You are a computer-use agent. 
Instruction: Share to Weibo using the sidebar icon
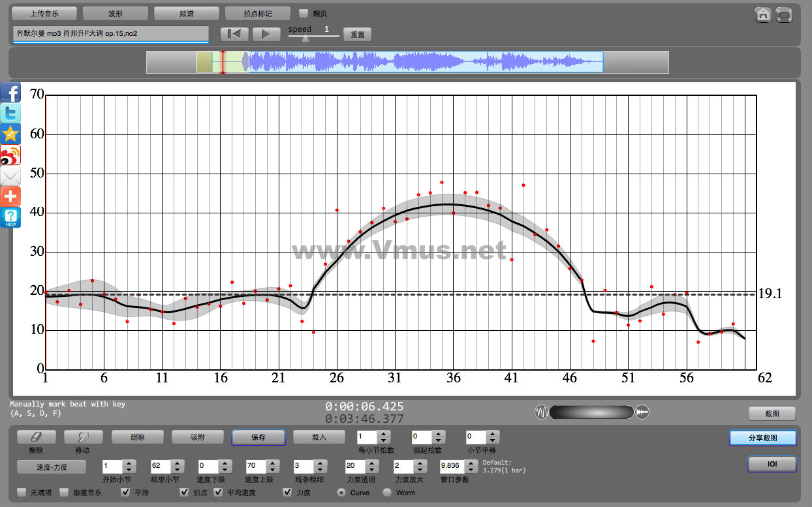coord(10,155)
